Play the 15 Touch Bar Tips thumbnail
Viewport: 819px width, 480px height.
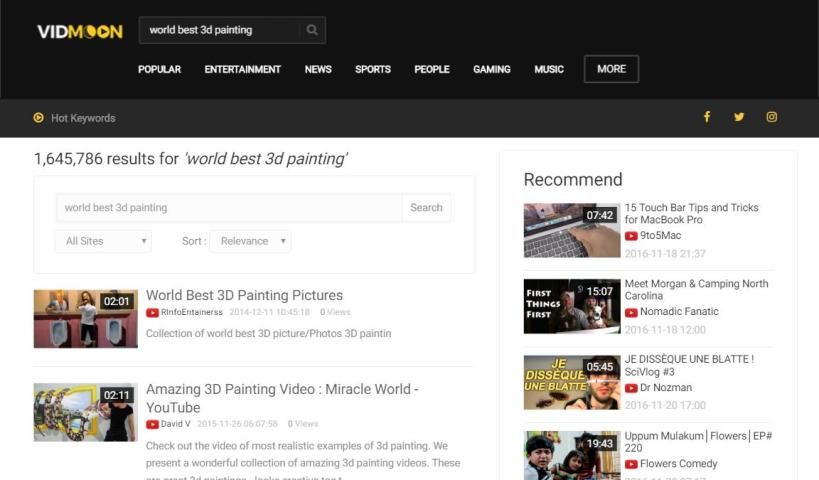pyautogui.click(x=571, y=230)
